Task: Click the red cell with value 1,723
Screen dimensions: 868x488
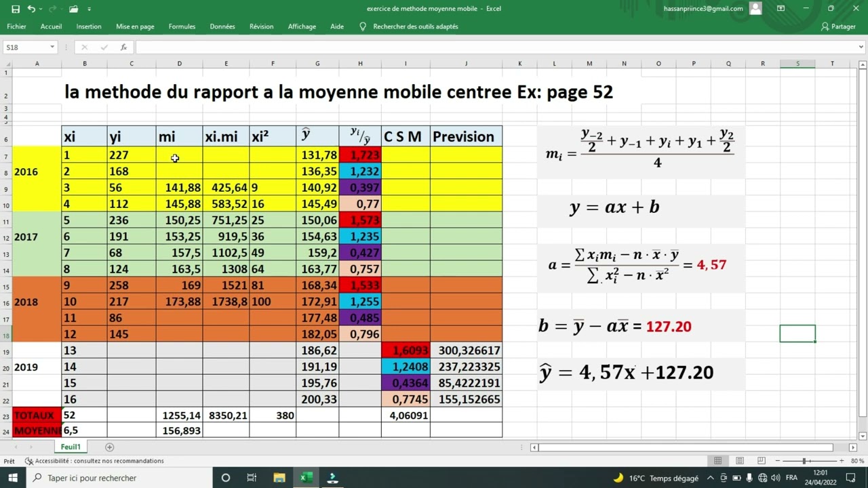Action: pyautogui.click(x=360, y=155)
